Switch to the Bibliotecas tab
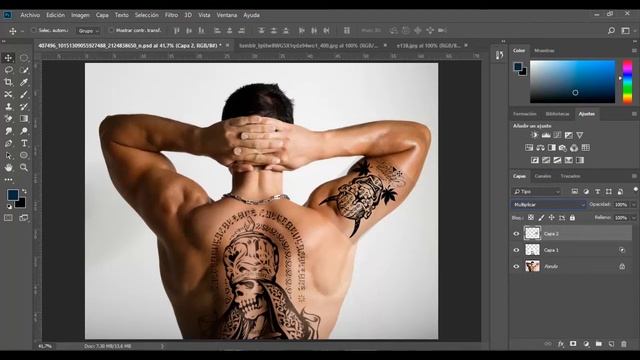The height and width of the screenshot is (360, 640). pyautogui.click(x=557, y=114)
